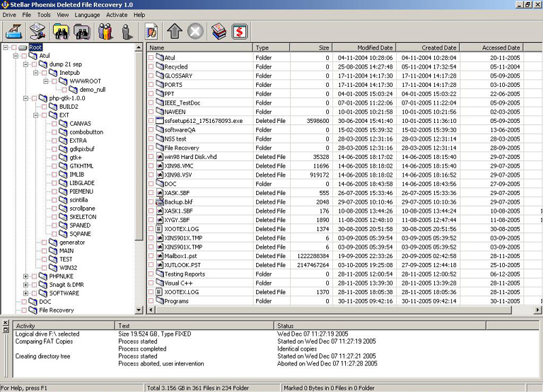Tick the checkbox for Recycled folder row
The height and width of the screenshot is (392, 543).
(151, 67)
